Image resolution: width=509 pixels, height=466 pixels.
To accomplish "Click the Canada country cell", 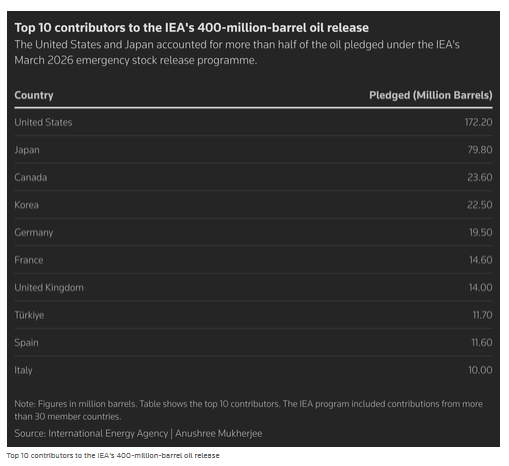I will click(x=31, y=177).
